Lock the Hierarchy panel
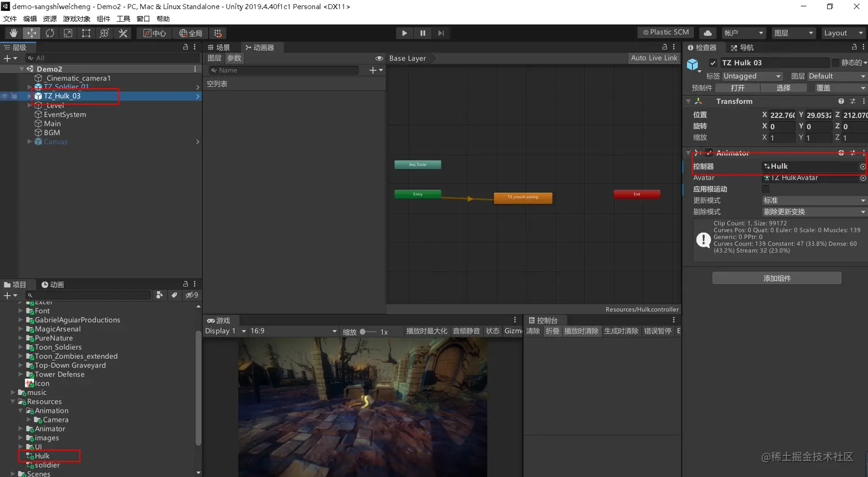The width and height of the screenshot is (868, 477). pyautogui.click(x=185, y=47)
